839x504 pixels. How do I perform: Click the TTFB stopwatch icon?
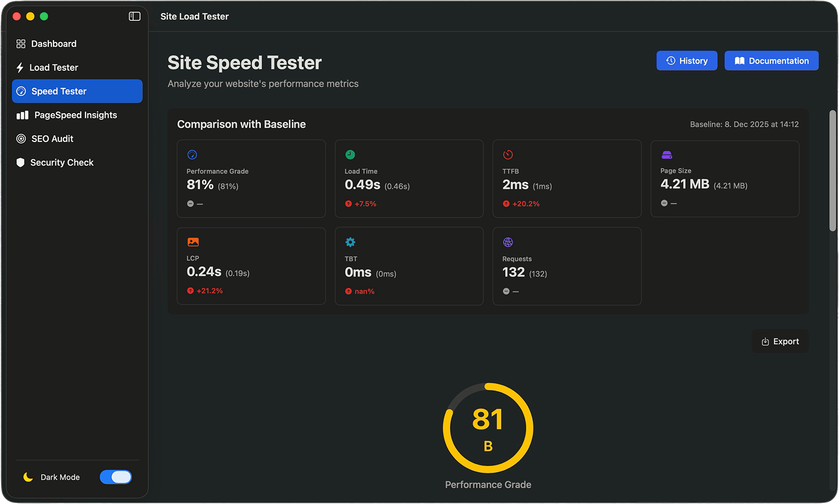pyautogui.click(x=508, y=155)
